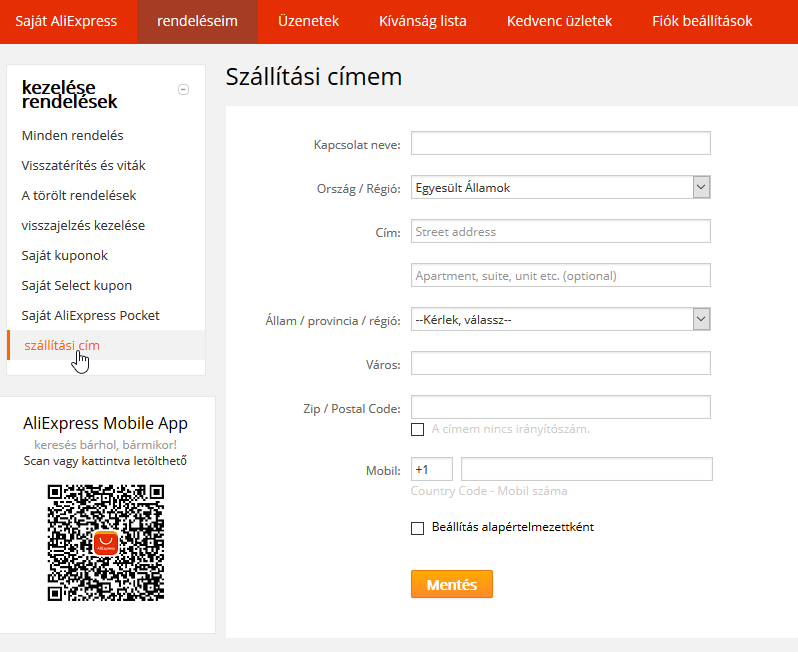Select 'Saját kuponok' sidebar link
The height and width of the screenshot is (652, 798).
[x=65, y=255]
